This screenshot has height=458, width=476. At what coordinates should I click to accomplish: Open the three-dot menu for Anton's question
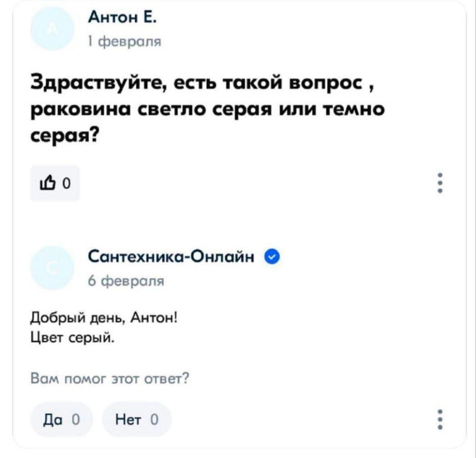(x=440, y=183)
